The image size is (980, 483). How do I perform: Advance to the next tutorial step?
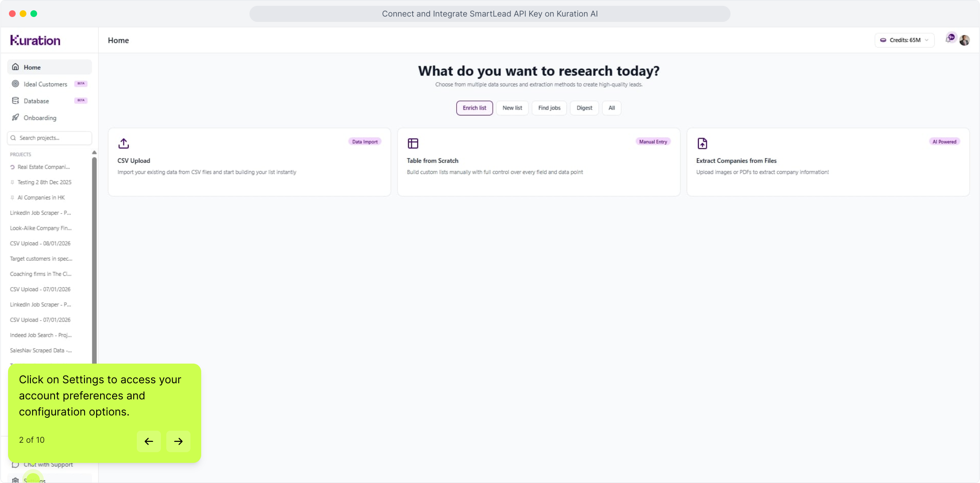tap(178, 441)
